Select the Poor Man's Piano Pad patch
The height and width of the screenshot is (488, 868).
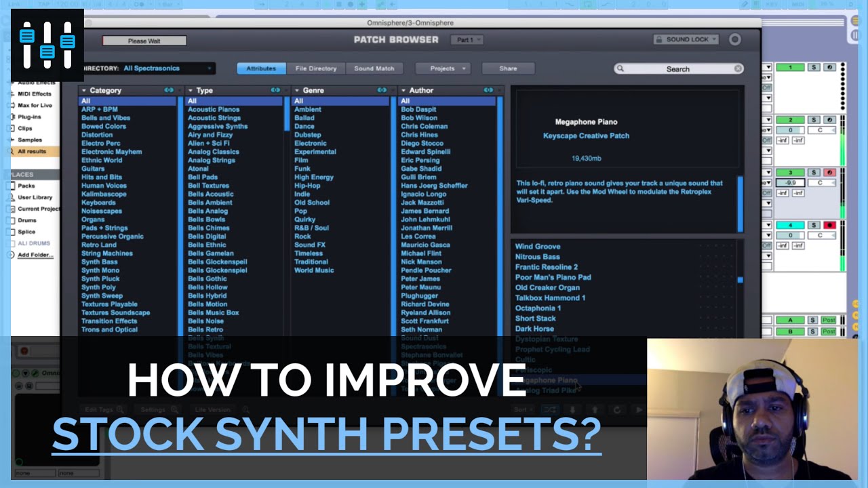(x=553, y=277)
